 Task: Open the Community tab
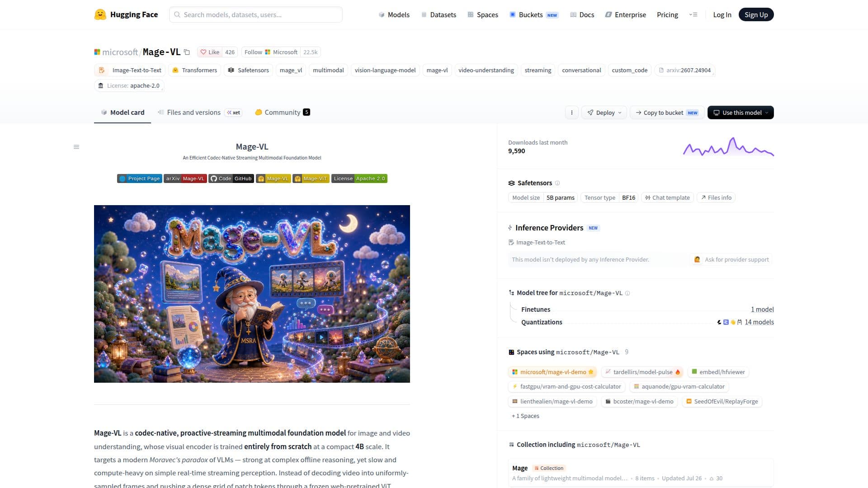(x=283, y=113)
